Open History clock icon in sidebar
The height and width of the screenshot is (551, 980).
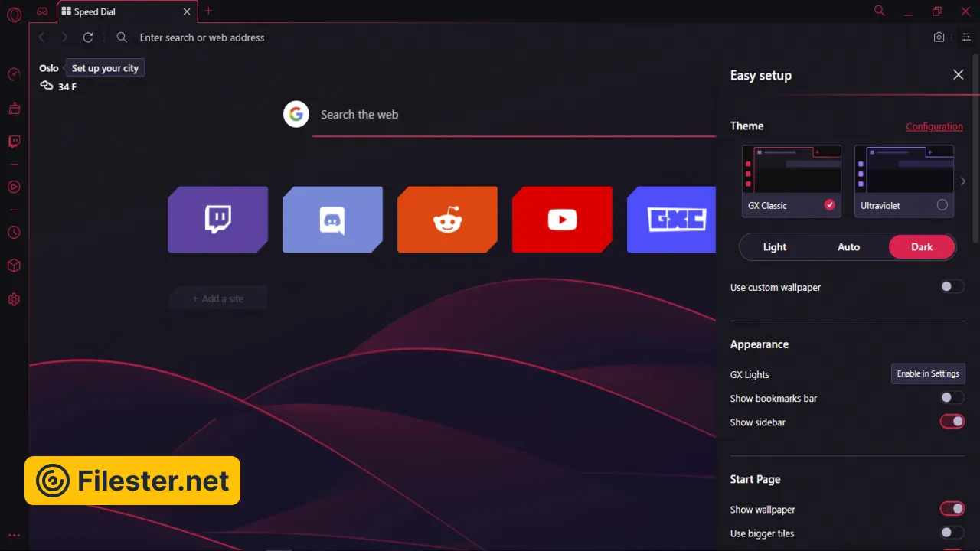pyautogui.click(x=14, y=233)
